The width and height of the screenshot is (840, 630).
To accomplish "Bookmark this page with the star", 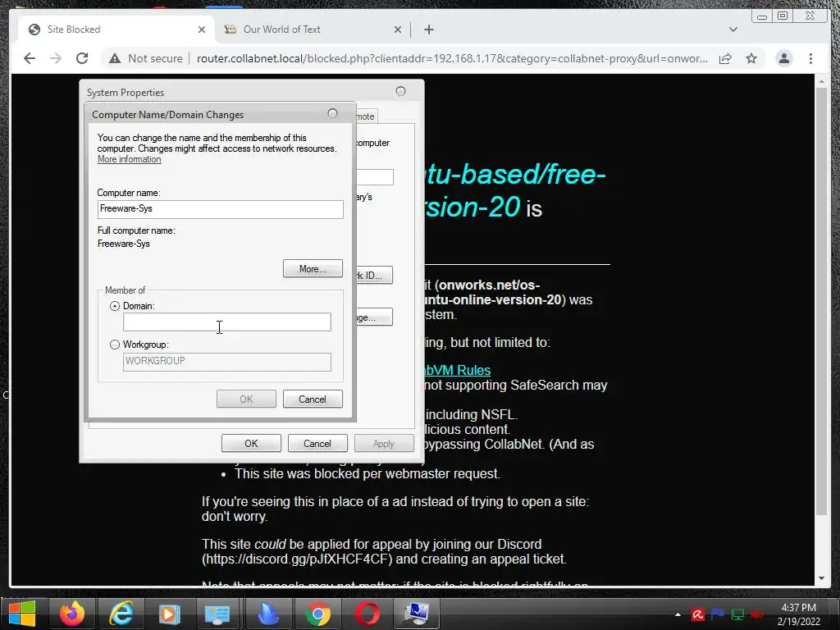I will pos(751,58).
